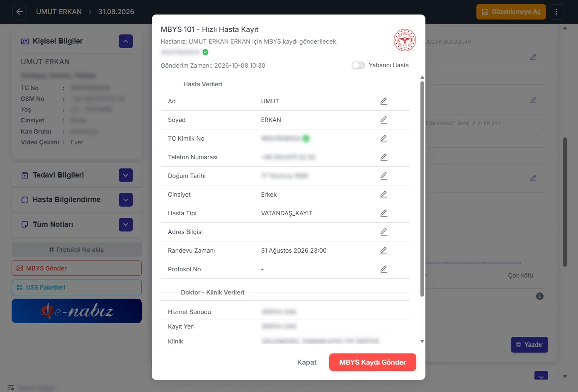This screenshot has width=578, height=392.
Task: Open the three-dot more options menu
Action: click(556, 12)
